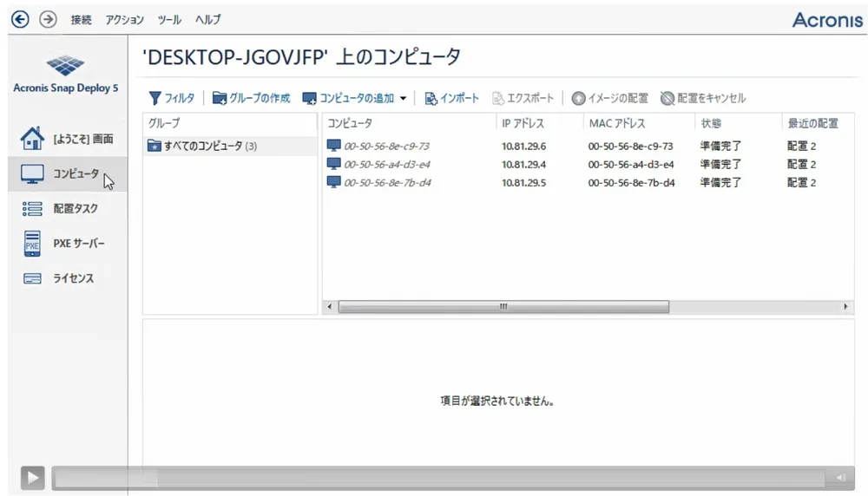This screenshot has height=496, width=868.
Task: Click 準備完了 status for 10.81.29.6 row
Action: tap(720, 147)
